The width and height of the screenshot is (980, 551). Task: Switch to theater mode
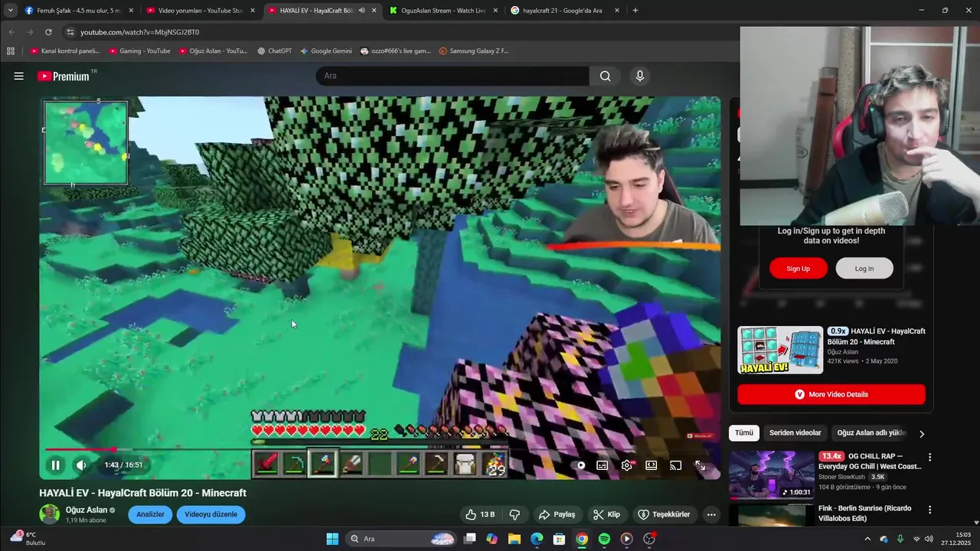pos(651,465)
